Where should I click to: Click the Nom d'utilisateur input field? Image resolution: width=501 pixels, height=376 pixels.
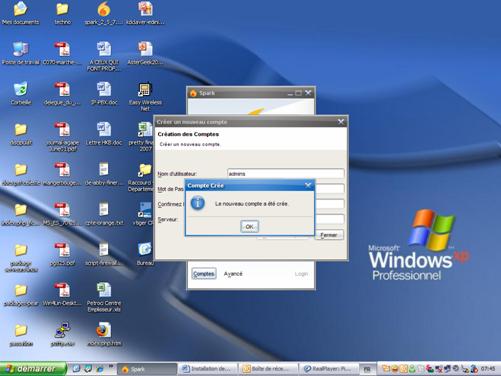pos(286,174)
